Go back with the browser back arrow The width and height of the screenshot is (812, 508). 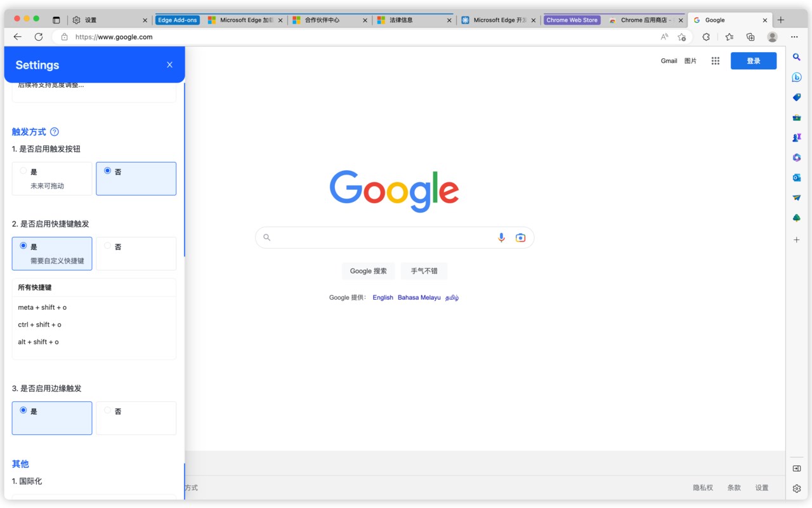click(x=18, y=37)
